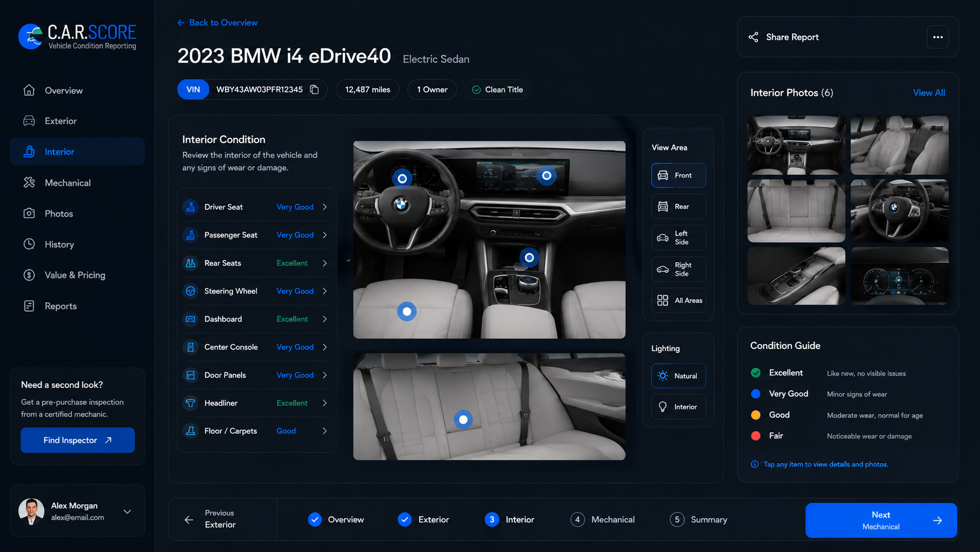This screenshot has height=552, width=980.
Task: Click the orange Good legend dot
Action: [x=756, y=415]
